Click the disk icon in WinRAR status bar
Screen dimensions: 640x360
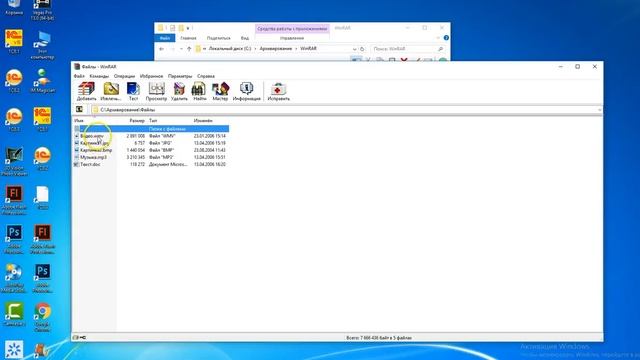click(x=76, y=338)
